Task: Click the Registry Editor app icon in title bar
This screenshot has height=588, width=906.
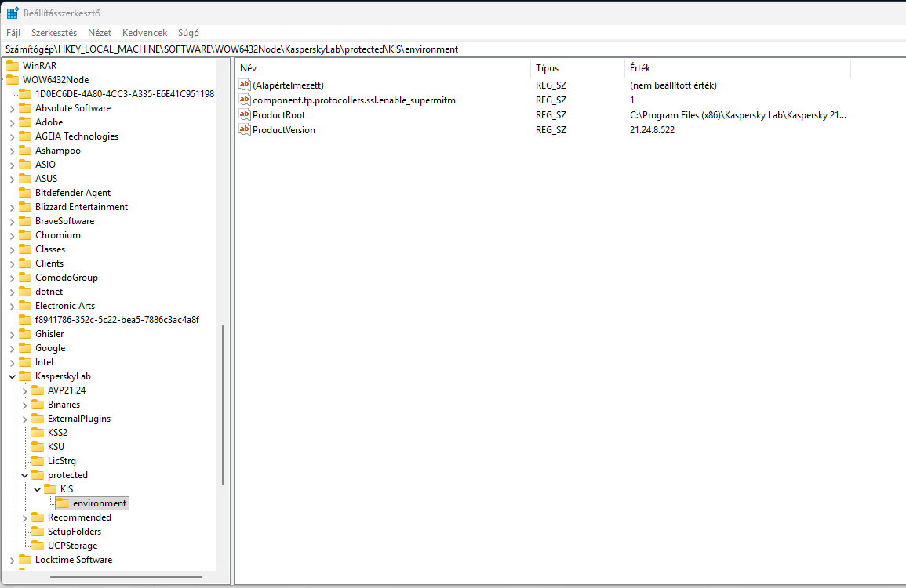Action: (13, 13)
